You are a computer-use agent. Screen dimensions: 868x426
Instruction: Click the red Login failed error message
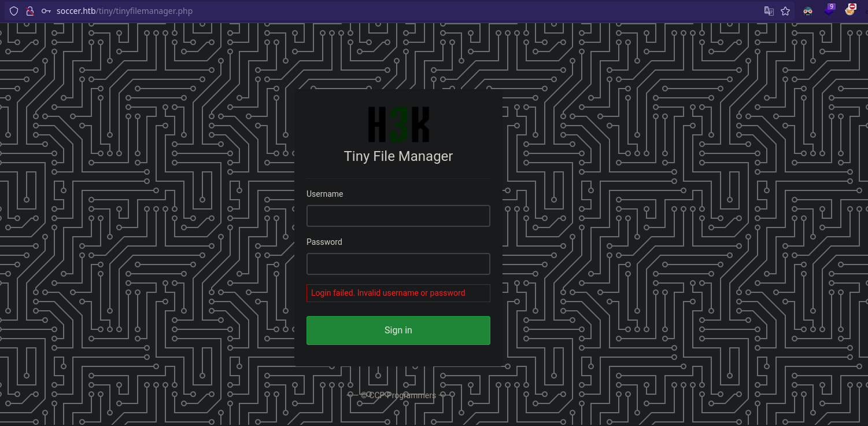[388, 293]
